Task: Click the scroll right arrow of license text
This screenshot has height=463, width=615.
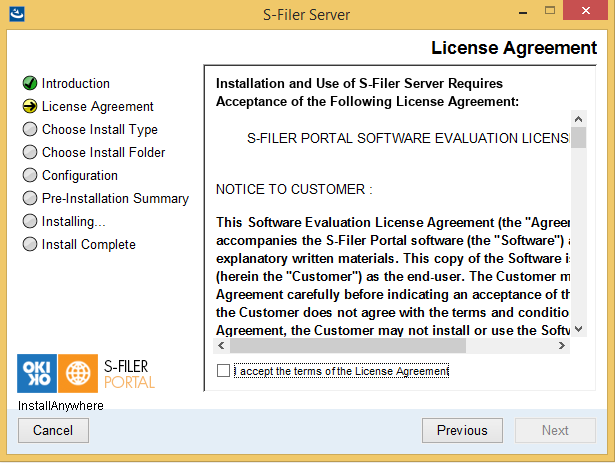Action: [x=562, y=346]
